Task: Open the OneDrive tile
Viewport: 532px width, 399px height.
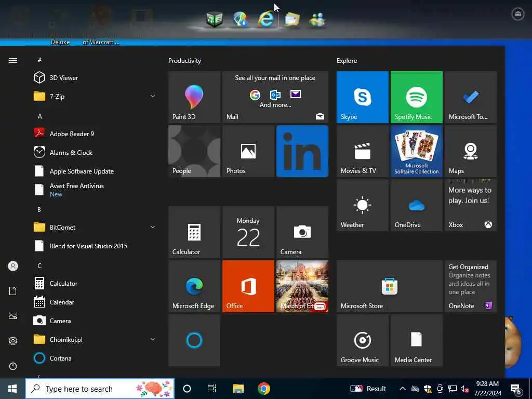Action: coord(416,205)
